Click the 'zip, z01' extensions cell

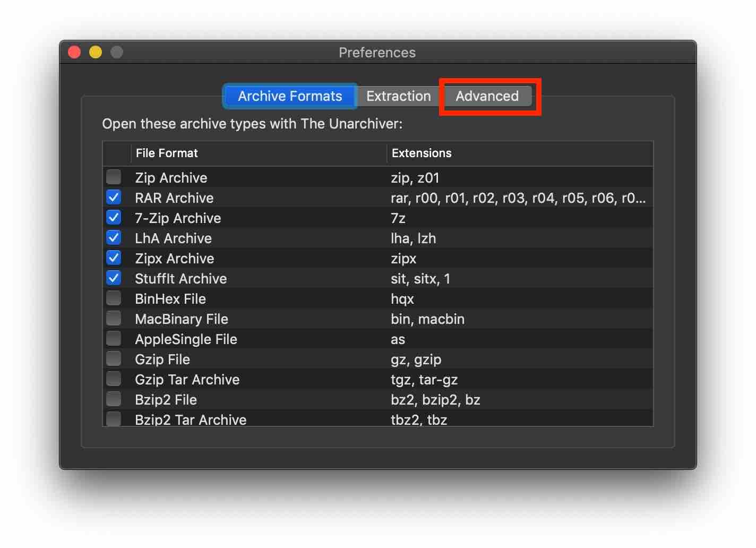415,178
